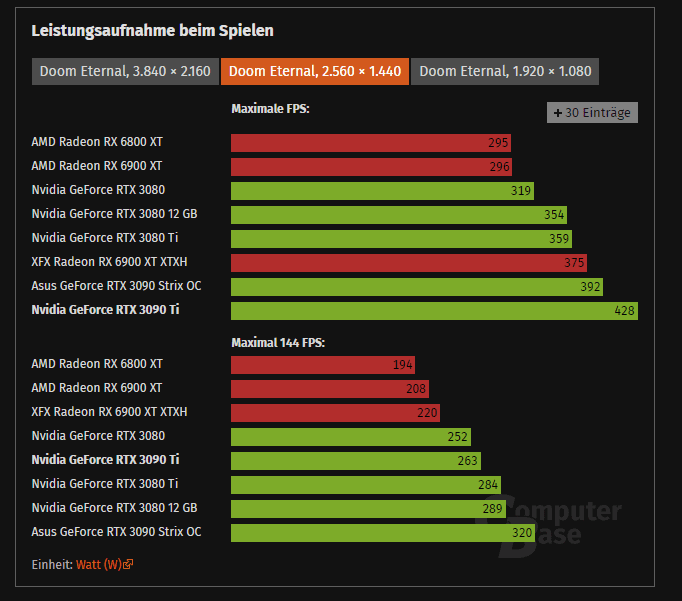This screenshot has height=601, width=682.
Task: Select the 428 bar for RTX 3090 Ti
Action: tap(435, 311)
